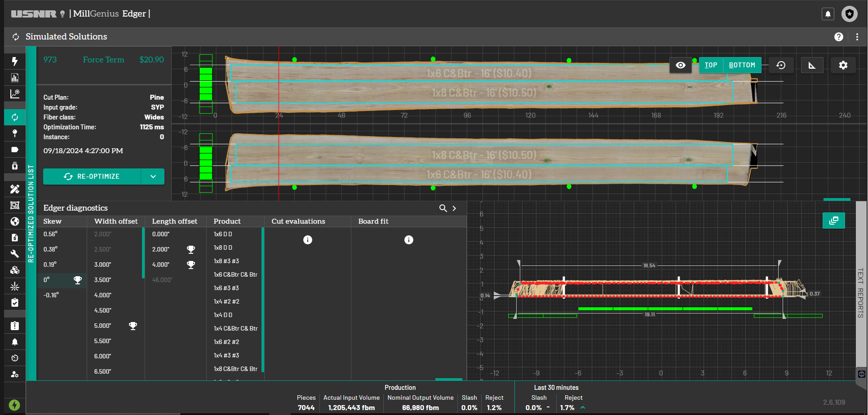
Task: Select product 1x4 #2 #2
Action: tap(226, 301)
